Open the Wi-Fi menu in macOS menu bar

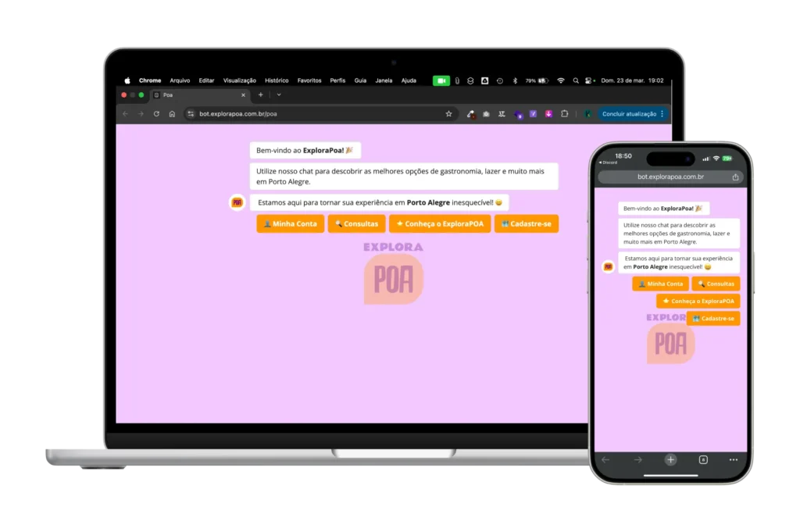561,80
